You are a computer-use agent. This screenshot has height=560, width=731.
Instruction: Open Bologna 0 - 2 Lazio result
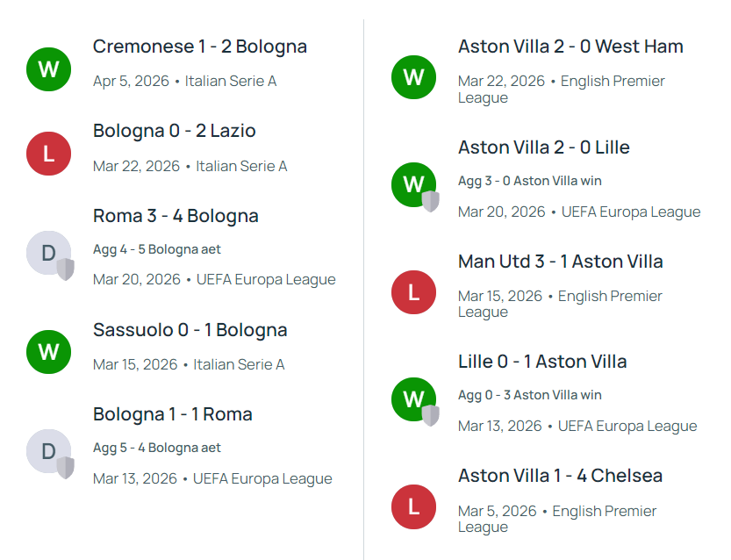[175, 131]
